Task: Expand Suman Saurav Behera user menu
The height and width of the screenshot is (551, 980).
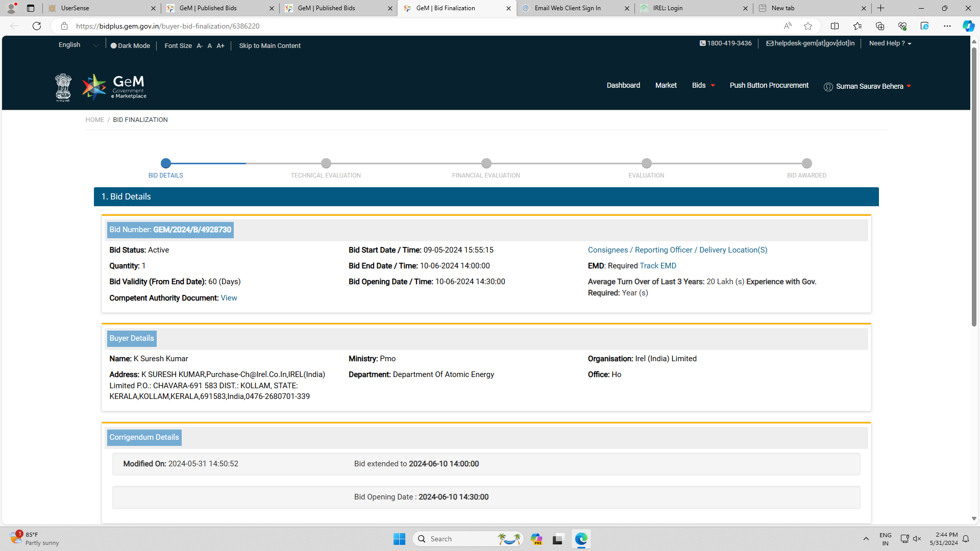Action: [869, 86]
